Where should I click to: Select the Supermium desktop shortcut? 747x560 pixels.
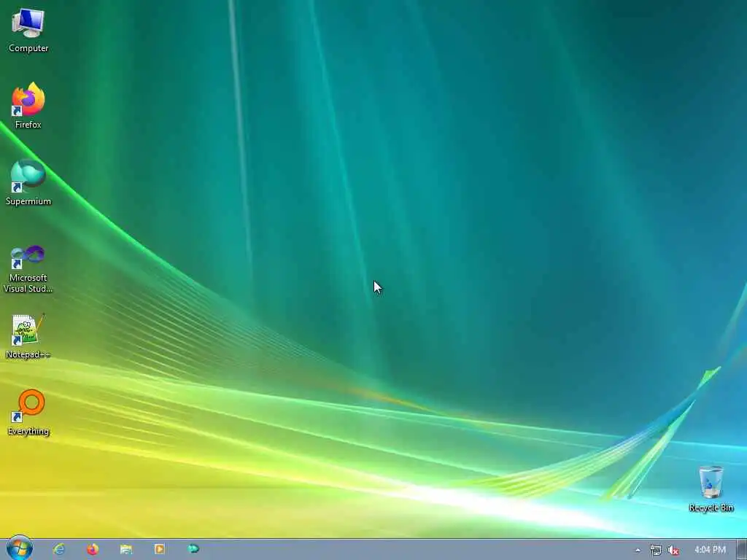(x=28, y=183)
